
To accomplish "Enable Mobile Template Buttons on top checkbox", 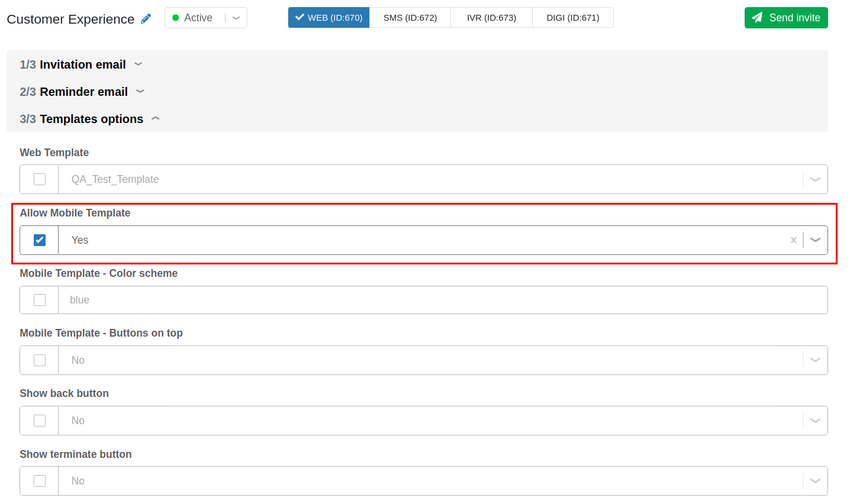I will pos(40,360).
